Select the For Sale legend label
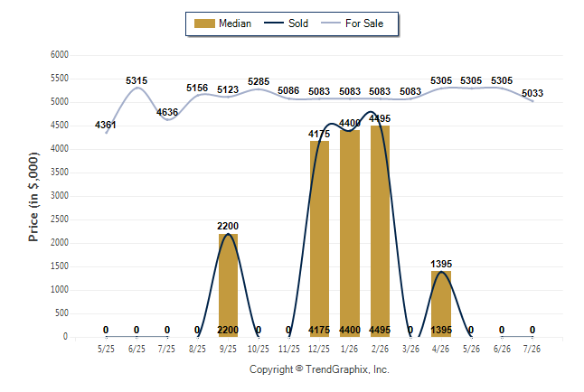The image size is (584, 392). 364,23
